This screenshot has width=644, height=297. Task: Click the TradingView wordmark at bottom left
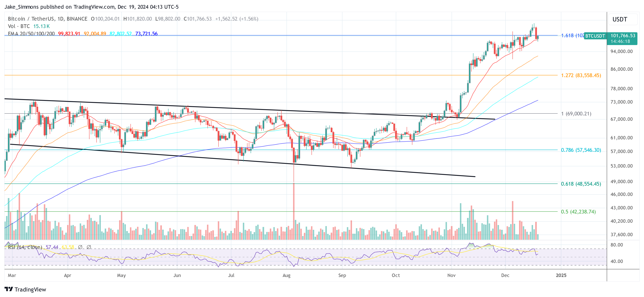pos(30,290)
